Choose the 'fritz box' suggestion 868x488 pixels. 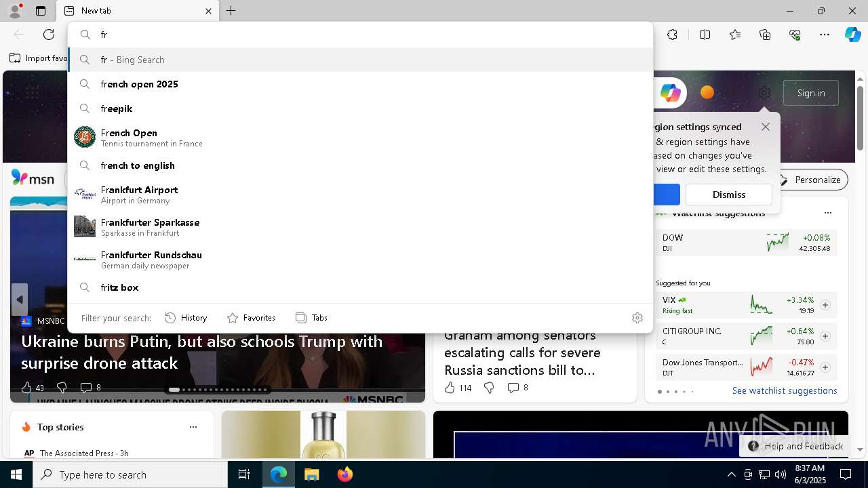361,287
